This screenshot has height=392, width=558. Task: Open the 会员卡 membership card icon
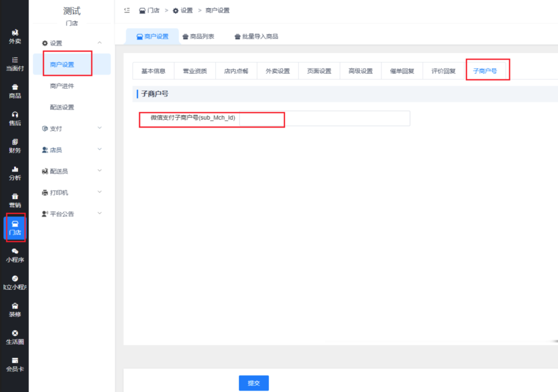click(15, 364)
